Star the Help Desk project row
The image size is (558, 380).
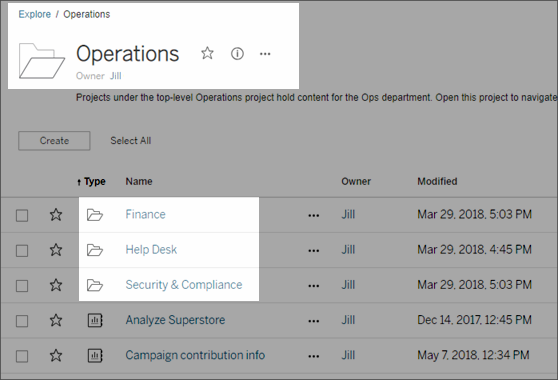pyautogui.click(x=56, y=250)
